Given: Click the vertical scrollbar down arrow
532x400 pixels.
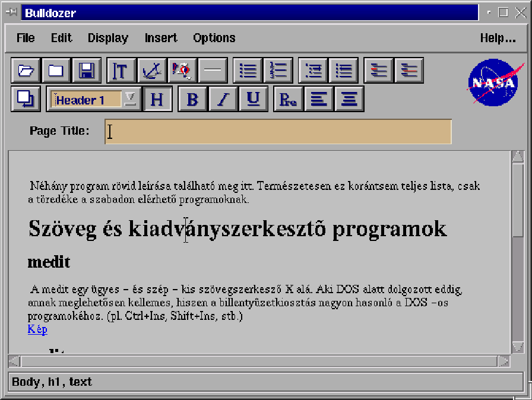Looking at the screenshot, I should point(518,347).
